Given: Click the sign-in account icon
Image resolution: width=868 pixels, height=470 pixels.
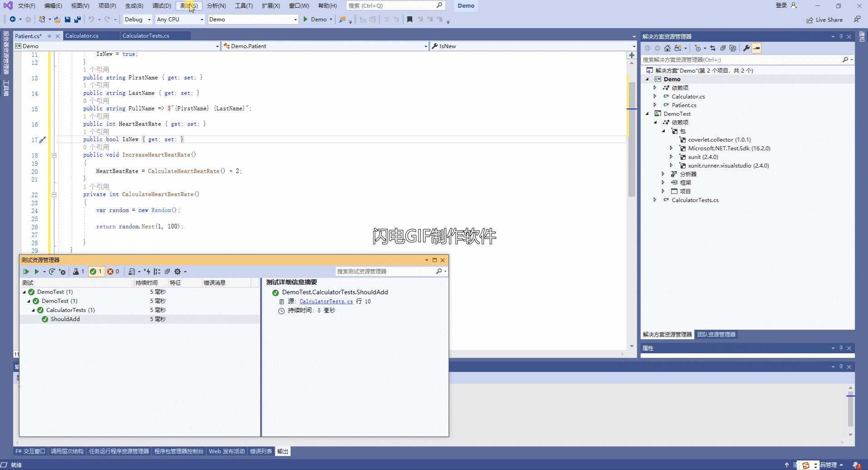Looking at the screenshot, I should 794,5.
